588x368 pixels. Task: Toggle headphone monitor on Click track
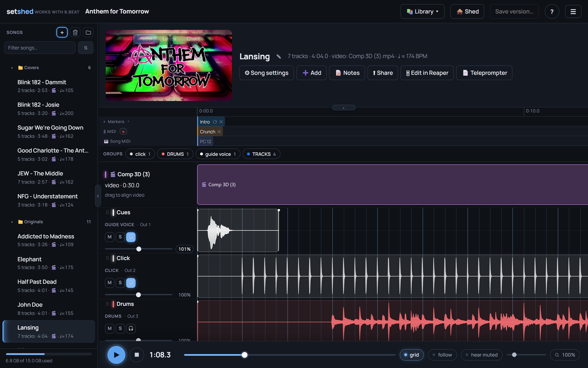point(131,283)
